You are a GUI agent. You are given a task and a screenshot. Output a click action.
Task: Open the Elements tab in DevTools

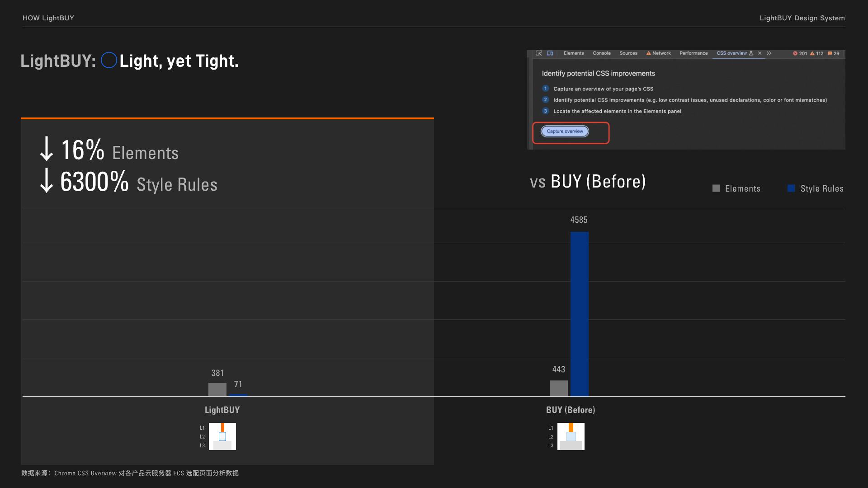[x=574, y=53]
